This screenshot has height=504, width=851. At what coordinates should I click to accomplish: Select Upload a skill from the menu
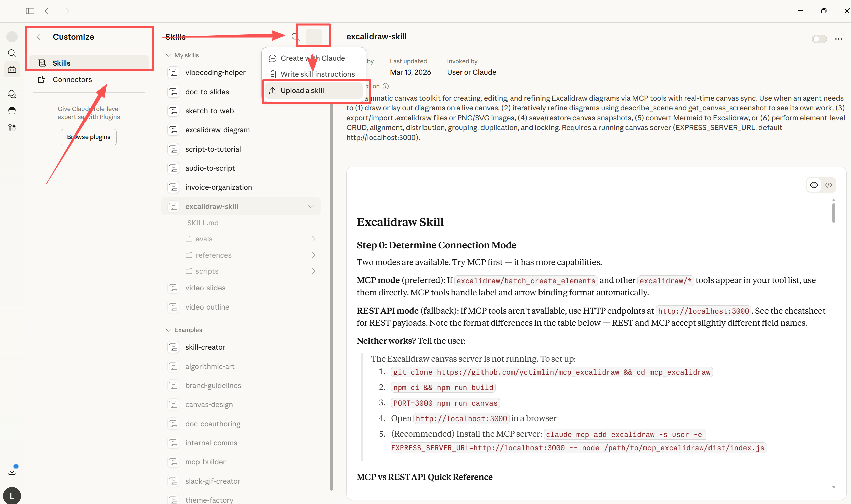click(x=302, y=90)
